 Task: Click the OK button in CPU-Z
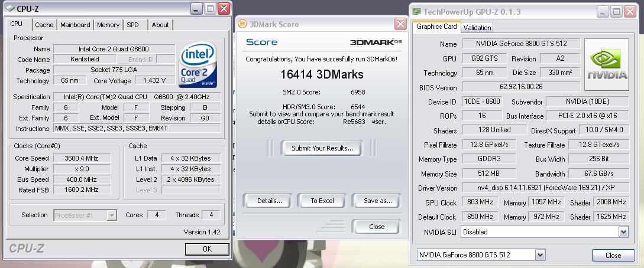click(x=207, y=249)
